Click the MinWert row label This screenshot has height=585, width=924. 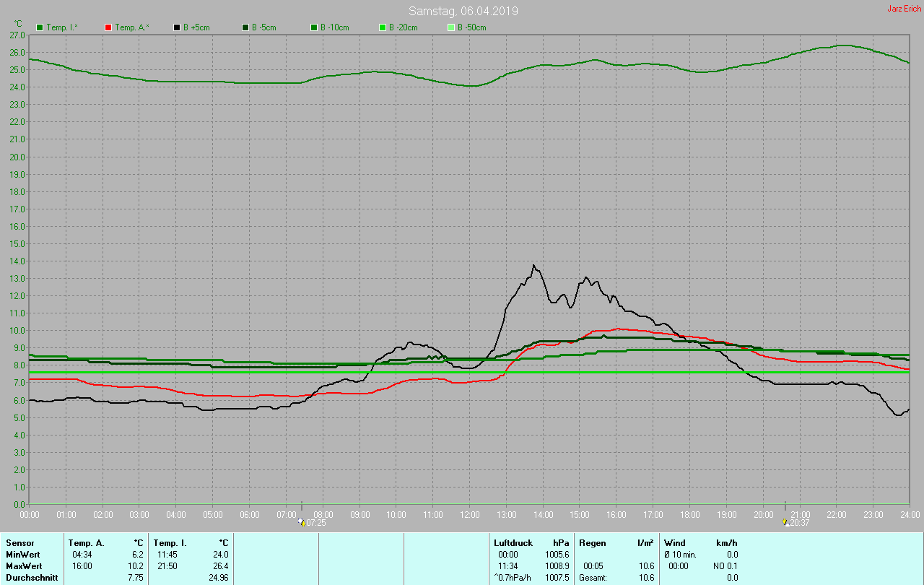pyautogui.click(x=23, y=555)
